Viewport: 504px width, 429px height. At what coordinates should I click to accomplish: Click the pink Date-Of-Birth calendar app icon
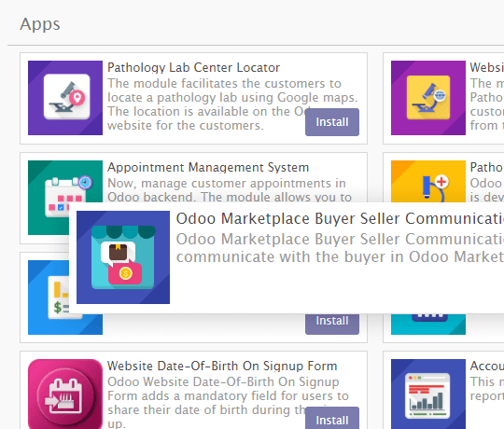click(x=65, y=394)
